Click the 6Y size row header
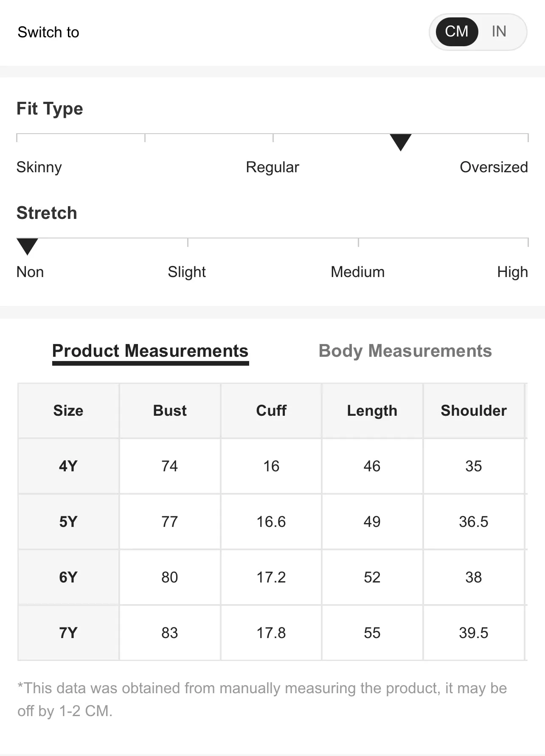 pos(68,577)
